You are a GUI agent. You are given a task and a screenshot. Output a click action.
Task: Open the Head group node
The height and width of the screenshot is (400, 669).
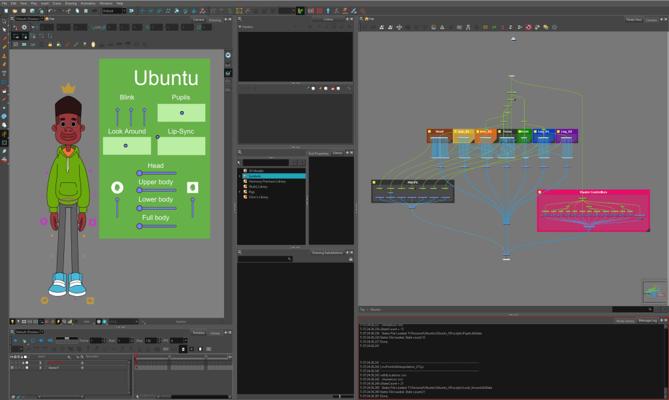click(x=440, y=136)
